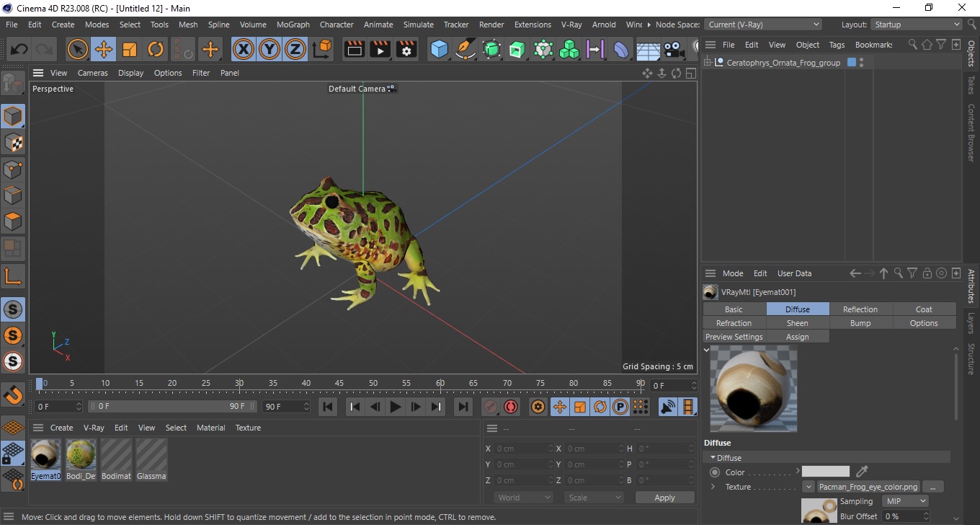Activate the Rotate tool
This screenshot has height=525, width=980.
(156, 50)
